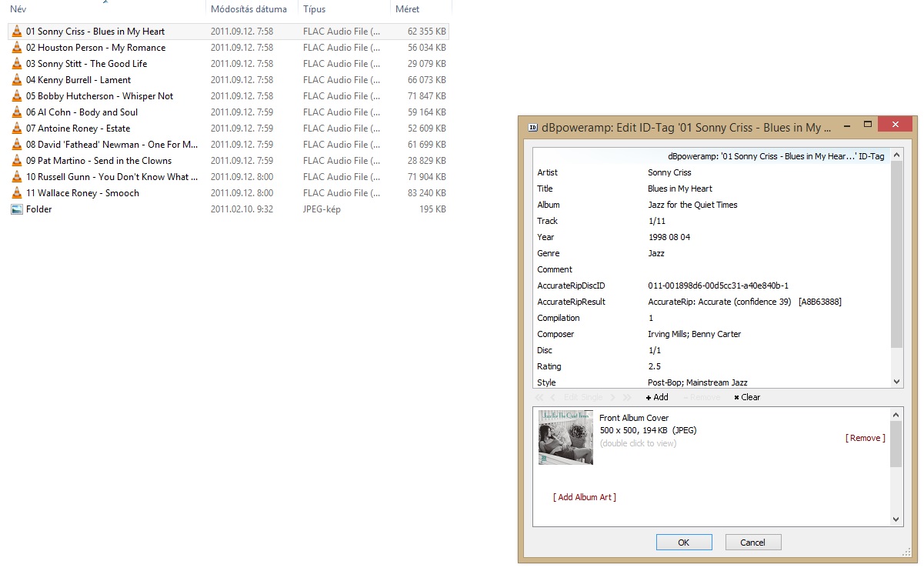Viewport: 924px width, 571px height.
Task: Click VLC icon of 07 Antoine Roney file
Action: 16,129
